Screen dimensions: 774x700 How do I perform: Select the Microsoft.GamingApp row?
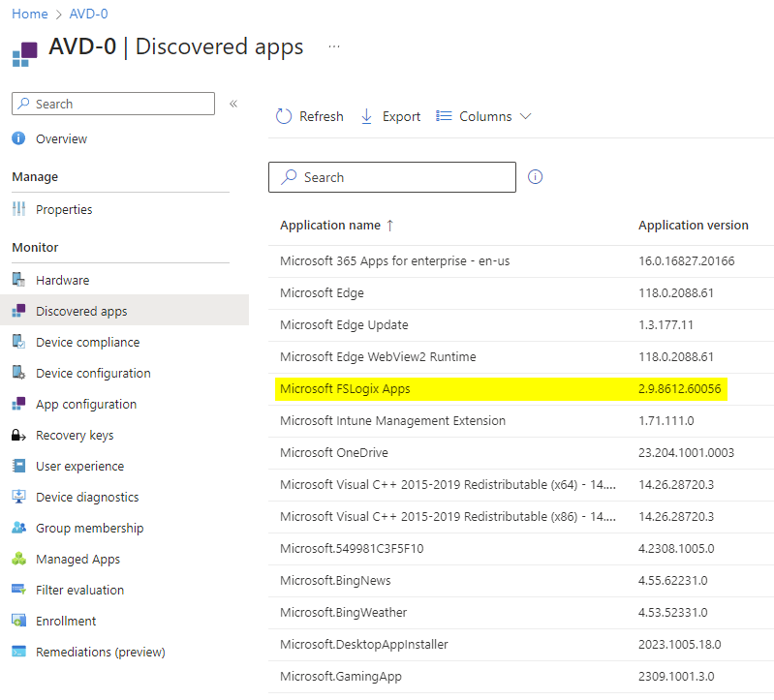pos(521,677)
